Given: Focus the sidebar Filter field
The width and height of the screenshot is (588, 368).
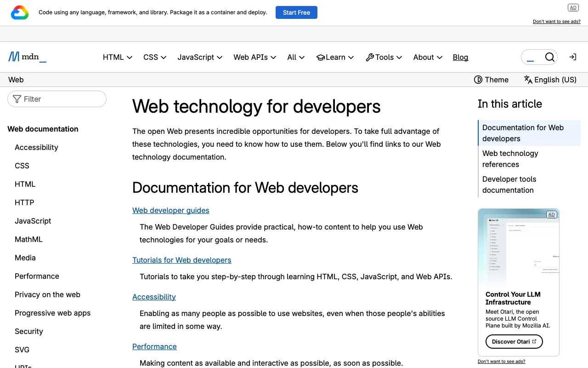Looking at the screenshot, I should click(x=57, y=99).
